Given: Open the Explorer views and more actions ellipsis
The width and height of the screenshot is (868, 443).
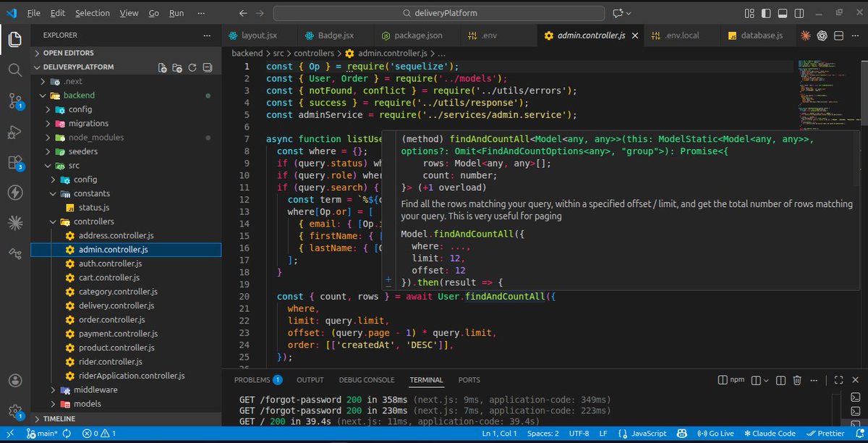Looking at the screenshot, I should pyautogui.click(x=208, y=35).
